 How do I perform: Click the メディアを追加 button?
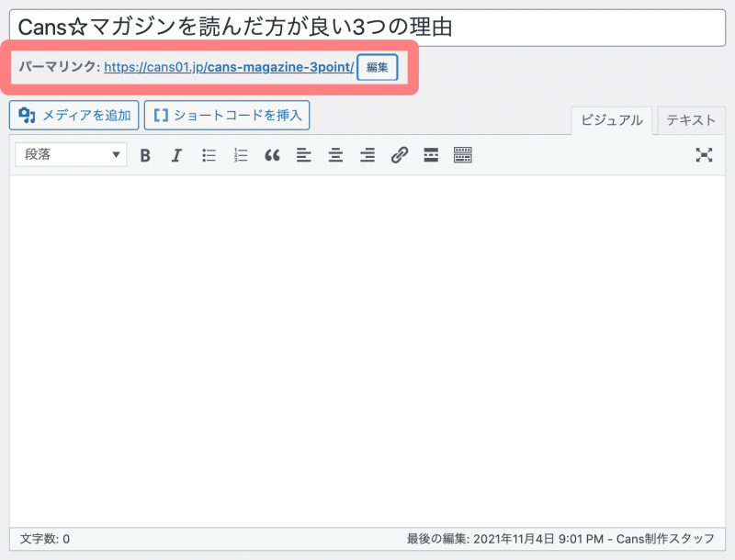74,116
